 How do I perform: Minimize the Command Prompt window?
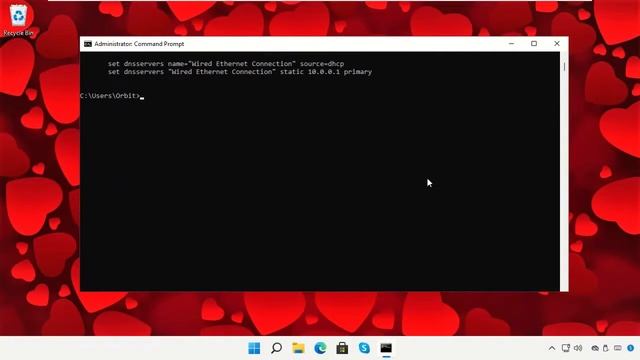pyautogui.click(x=511, y=44)
